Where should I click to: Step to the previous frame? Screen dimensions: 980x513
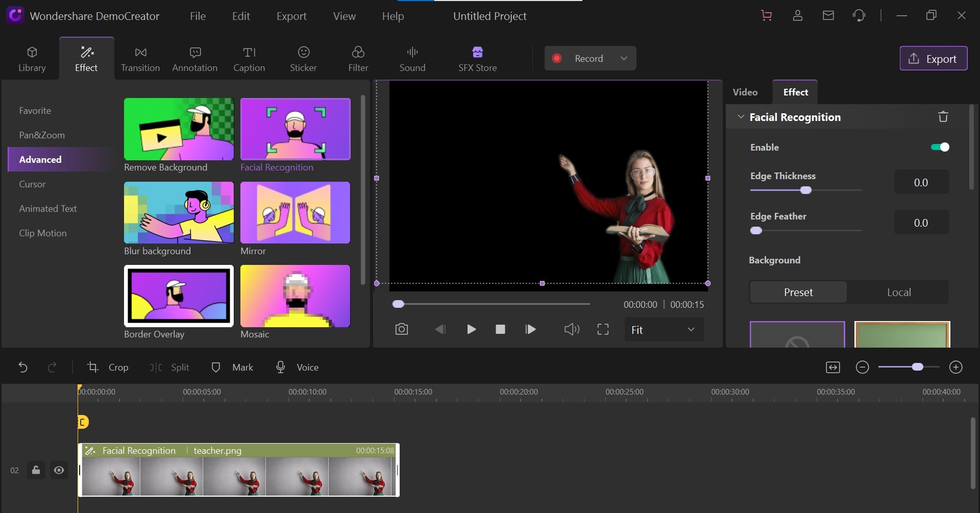[440, 329]
